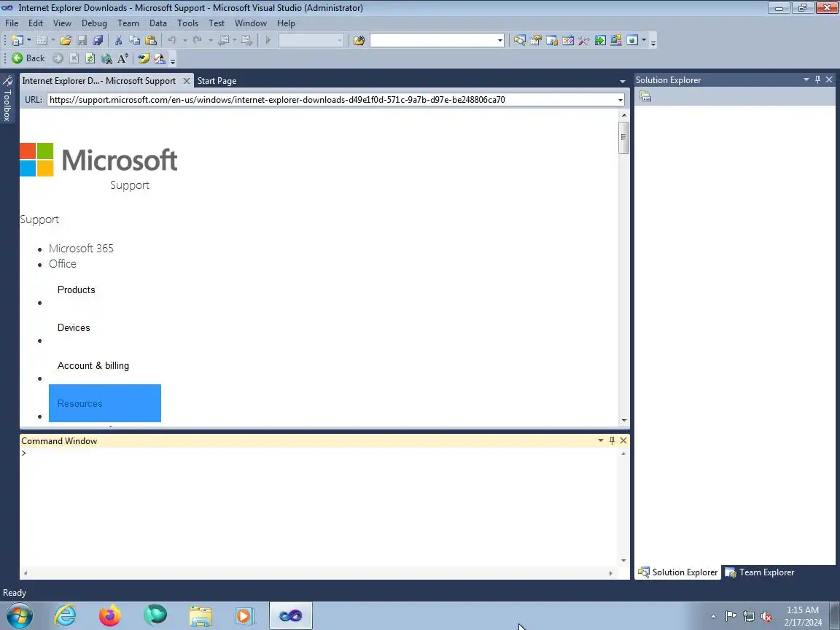840x630 pixels.
Task: Click the Cut scissors icon
Action: [118, 40]
